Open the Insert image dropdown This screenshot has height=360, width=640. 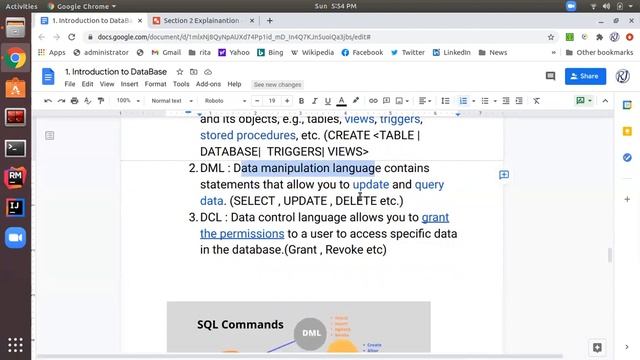tap(402, 101)
